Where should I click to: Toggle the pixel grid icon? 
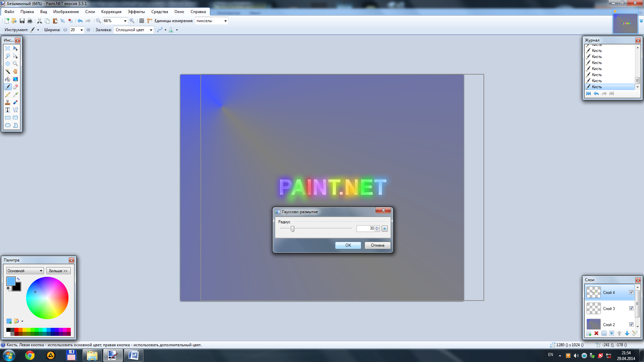click(x=142, y=21)
